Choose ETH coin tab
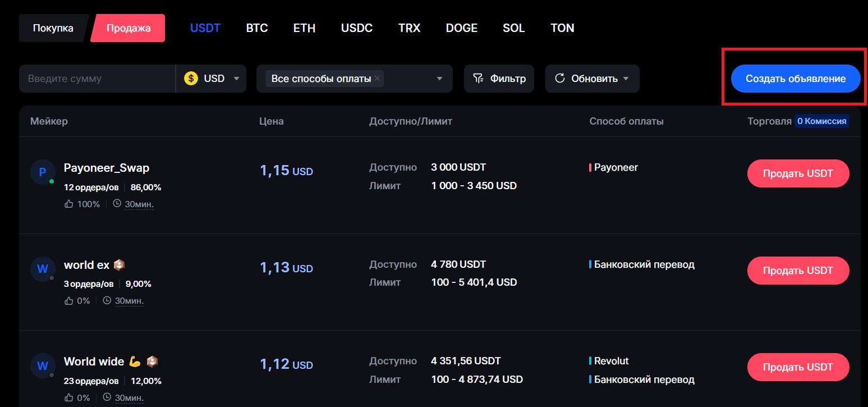The image size is (868, 407). pos(304,28)
